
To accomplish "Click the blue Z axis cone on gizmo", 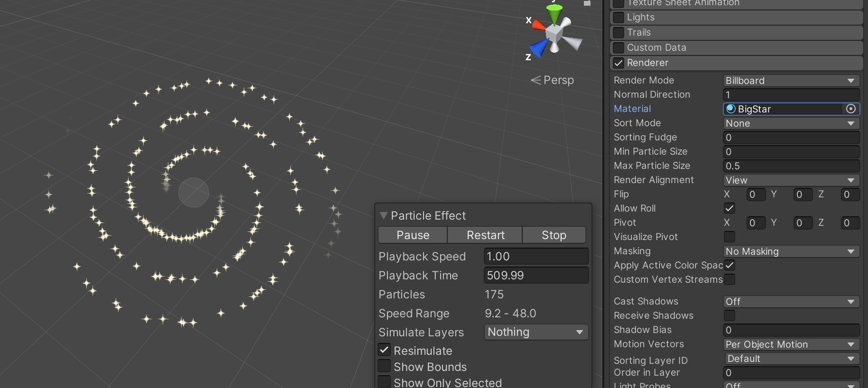I will pyautogui.click(x=539, y=48).
